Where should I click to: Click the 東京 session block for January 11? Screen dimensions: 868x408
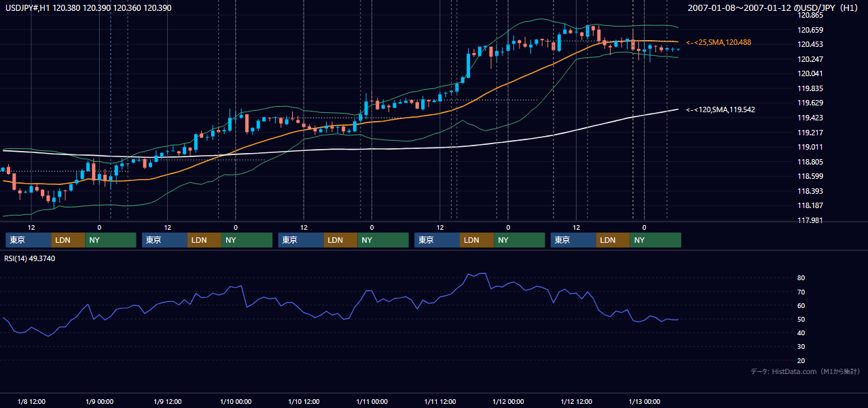click(x=437, y=240)
